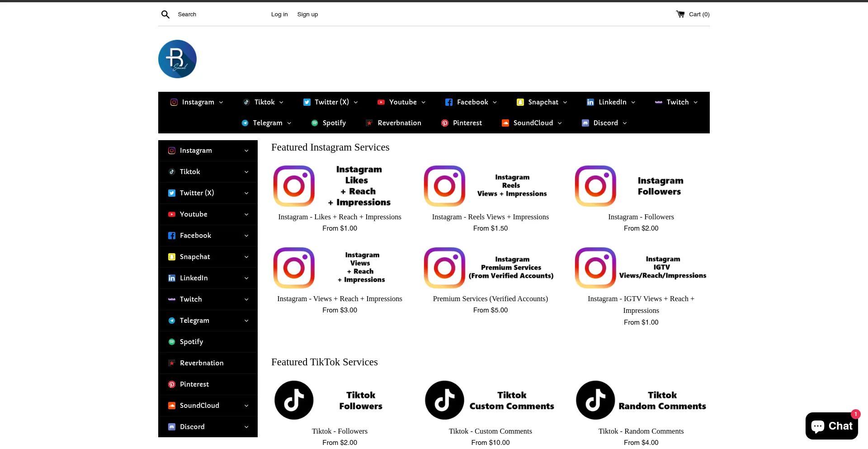Select SoundCloud label in left sidebar
This screenshot has height=449, width=868.
coord(199,406)
